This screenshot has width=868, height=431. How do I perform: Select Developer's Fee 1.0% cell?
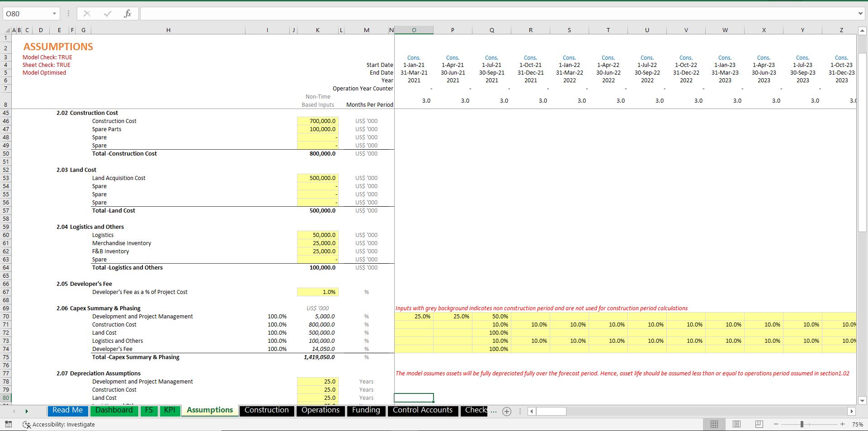(318, 292)
